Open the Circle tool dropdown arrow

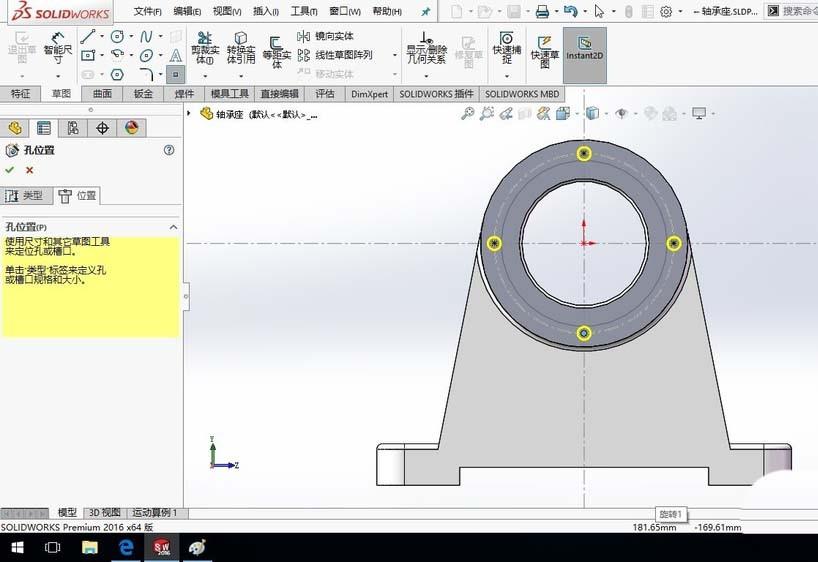pyautogui.click(x=131, y=37)
